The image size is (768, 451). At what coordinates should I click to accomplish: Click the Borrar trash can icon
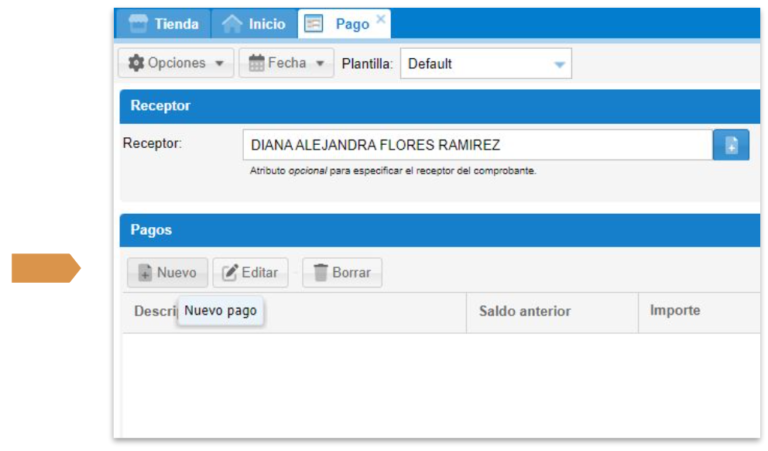321,272
